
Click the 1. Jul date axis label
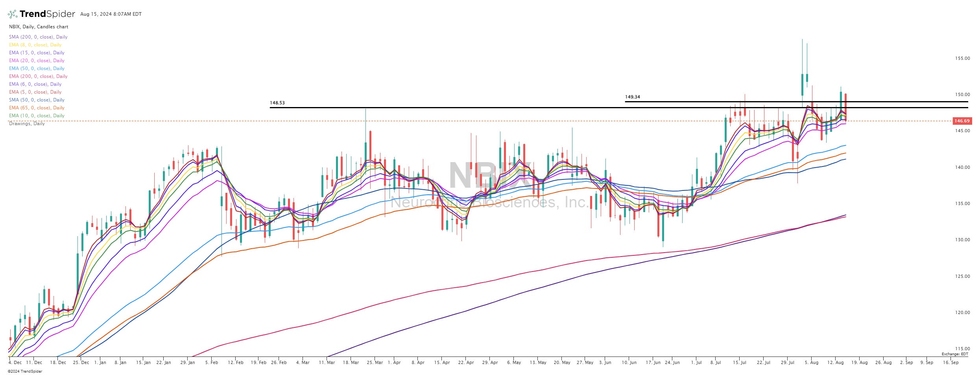point(696,362)
